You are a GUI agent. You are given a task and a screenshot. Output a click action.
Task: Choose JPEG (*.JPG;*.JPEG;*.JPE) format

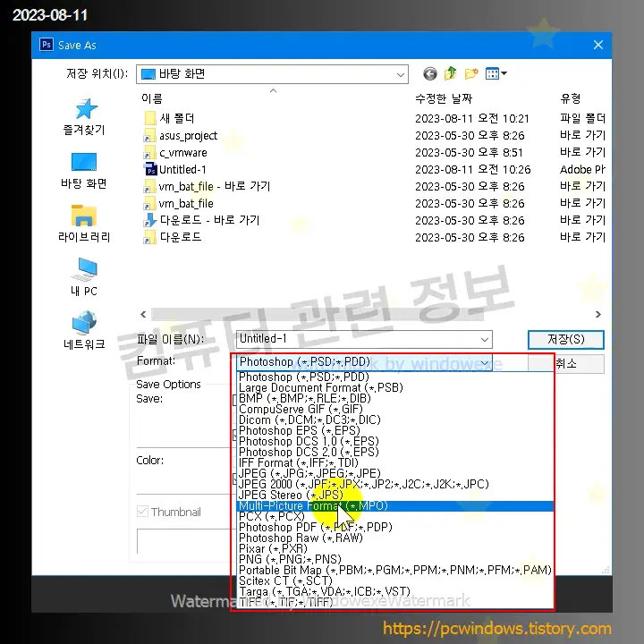pos(395,473)
